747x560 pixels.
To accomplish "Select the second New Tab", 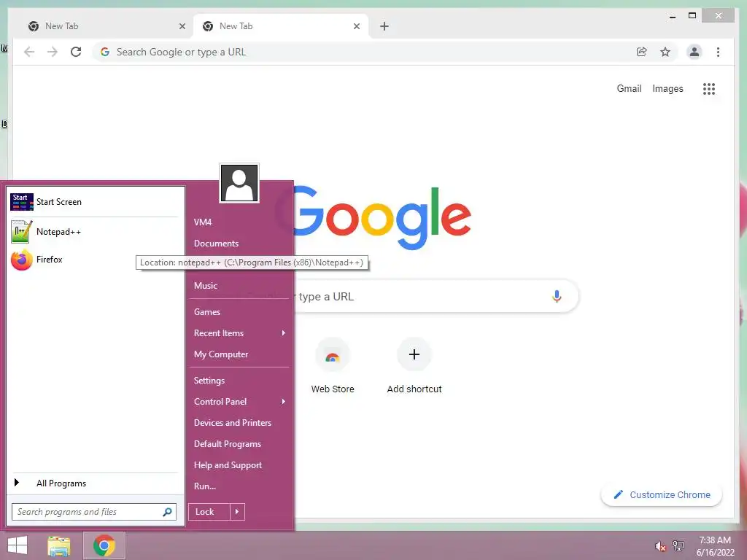I will [x=281, y=26].
